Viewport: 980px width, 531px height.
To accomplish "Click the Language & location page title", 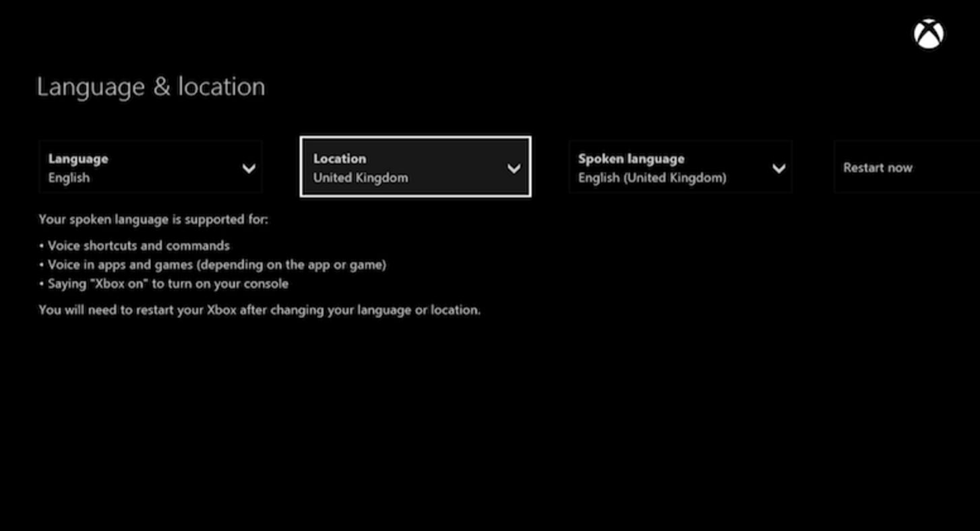I will click(151, 86).
